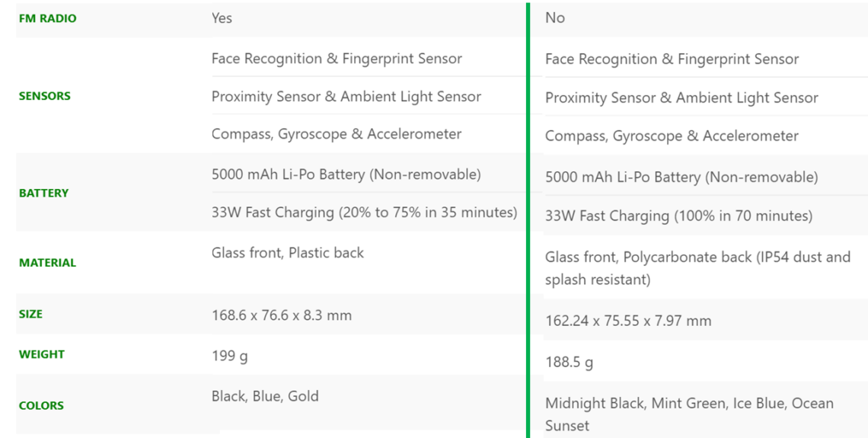Viewport: 868px width, 438px height.
Task: Click the BATTERY spec label
Action: pyautogui.click(x=43, y=193)
